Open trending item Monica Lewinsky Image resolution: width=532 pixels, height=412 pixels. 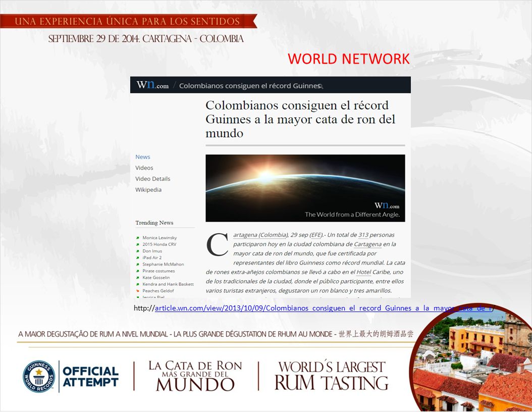(159, 238)
